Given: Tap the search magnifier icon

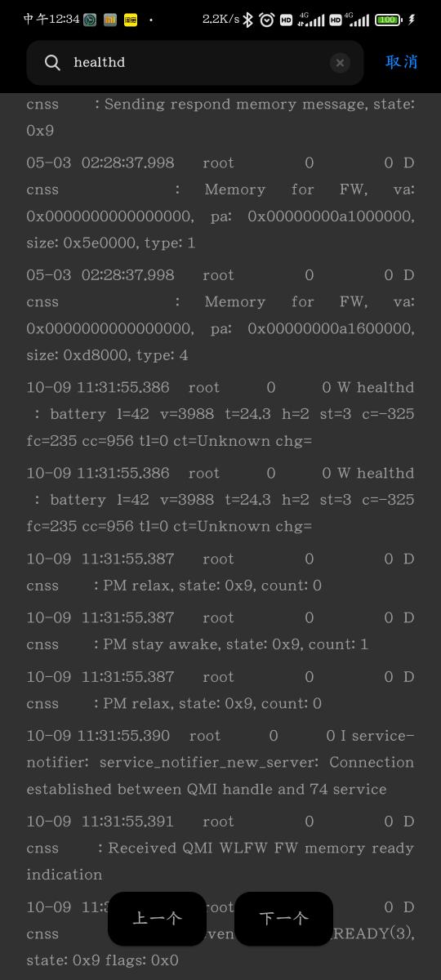Looking at the screenshot, I should pos(52,63).
